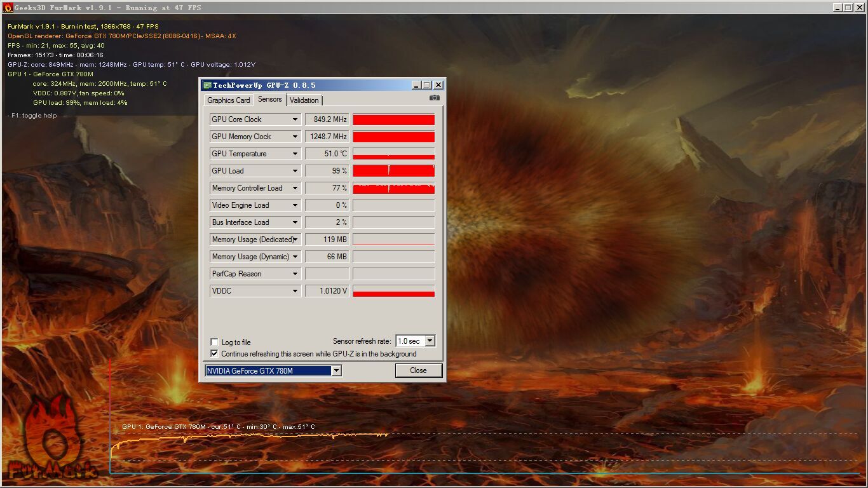
Task: Open the GPU Memory Clock sensor dropdown
Action: (295, 137)
